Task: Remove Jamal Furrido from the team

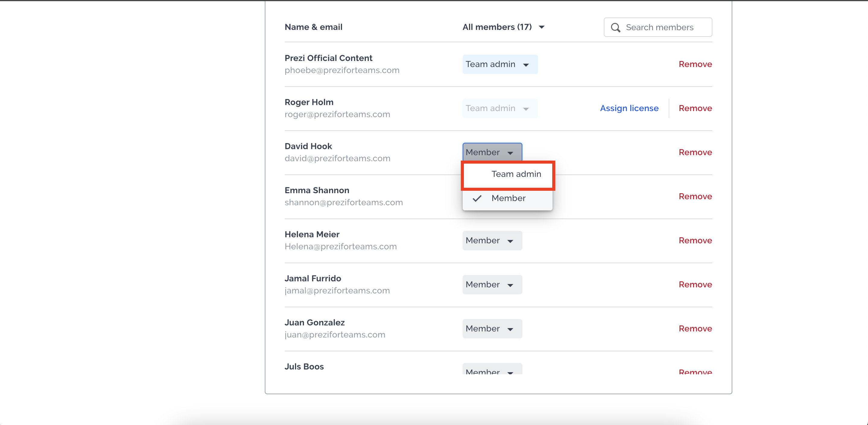Action: coord(695,285)
